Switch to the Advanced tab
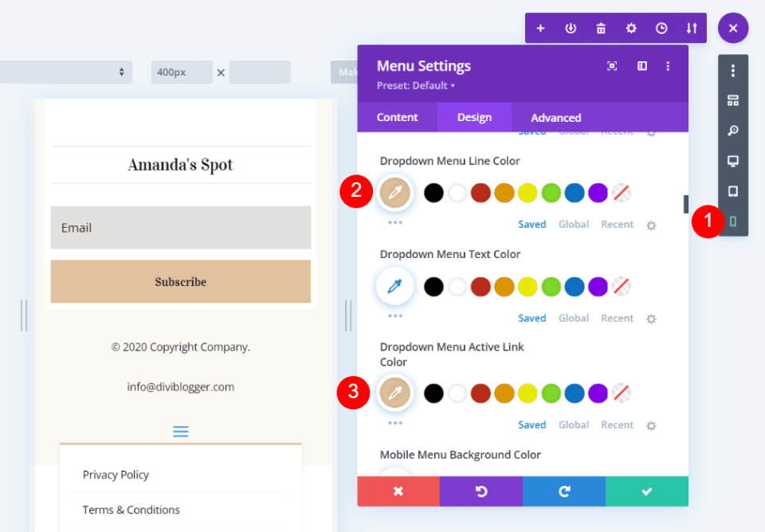The height and width of the screenshot is (532, 765). [x=555, y=117]
